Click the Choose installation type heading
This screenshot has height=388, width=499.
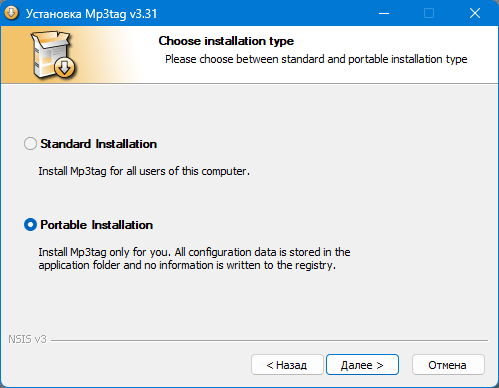[226, 41]
